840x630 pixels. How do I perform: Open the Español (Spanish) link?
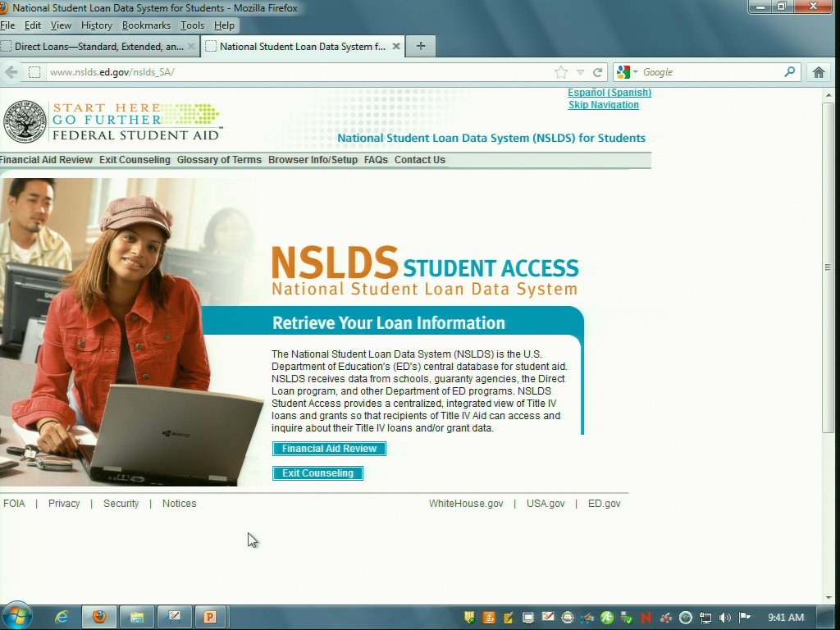point(609,93)
